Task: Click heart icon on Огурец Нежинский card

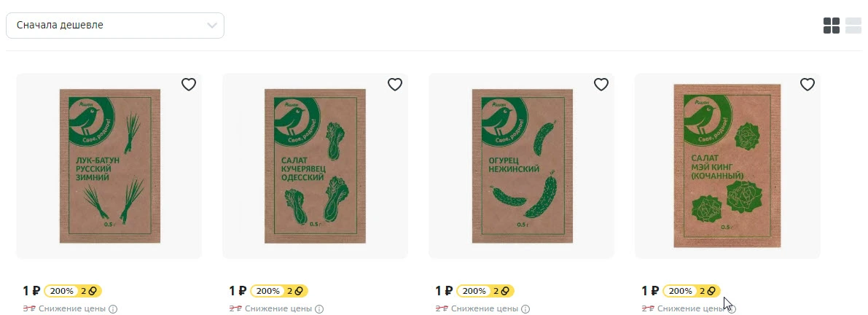Action: [x=601, y=84]
